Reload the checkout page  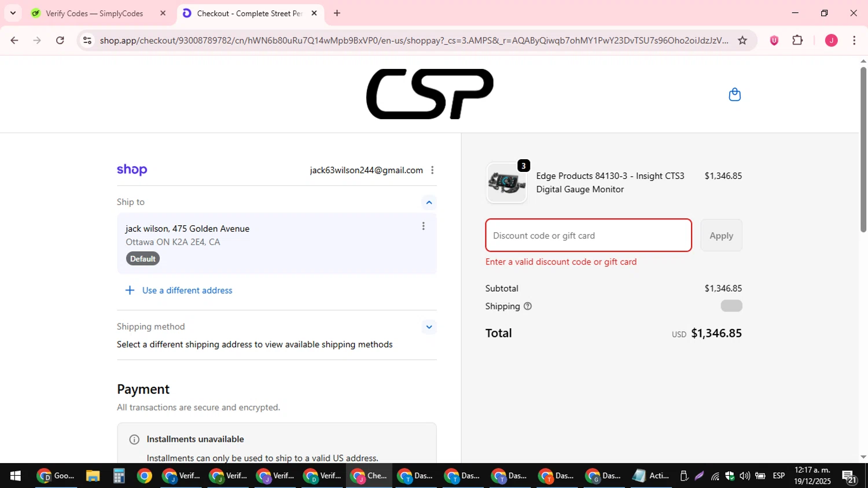click(x=60, y=40)
